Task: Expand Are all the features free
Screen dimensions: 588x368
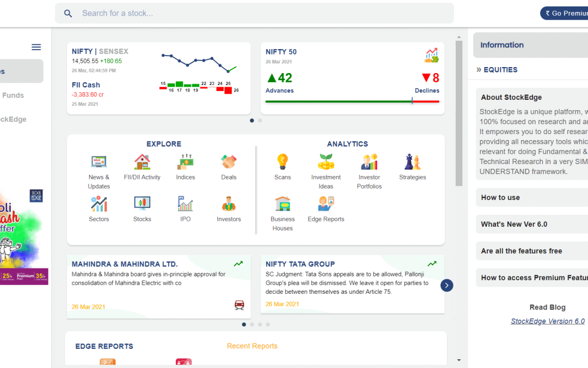Action: click(532, 251)
